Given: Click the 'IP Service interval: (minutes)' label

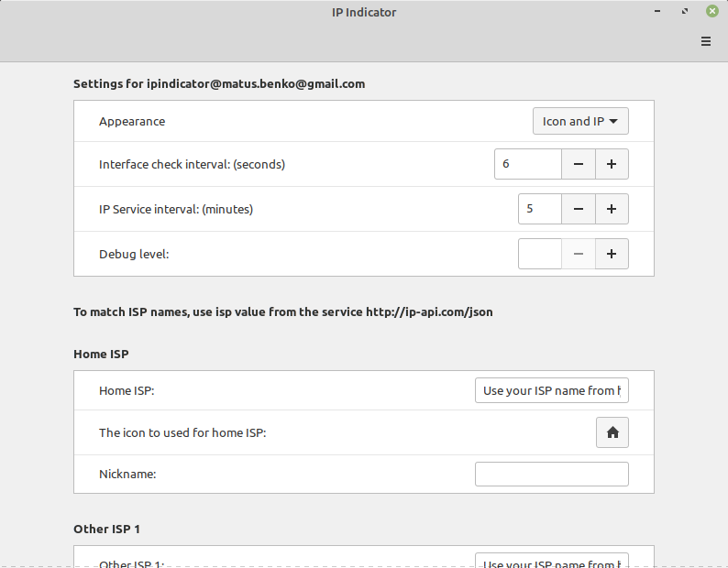Looking at the screenshot, I should 176,209.
